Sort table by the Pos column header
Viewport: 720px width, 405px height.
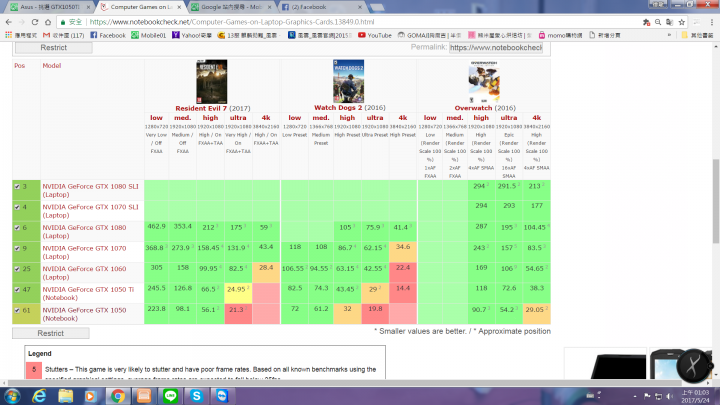(x=19, y=66)
